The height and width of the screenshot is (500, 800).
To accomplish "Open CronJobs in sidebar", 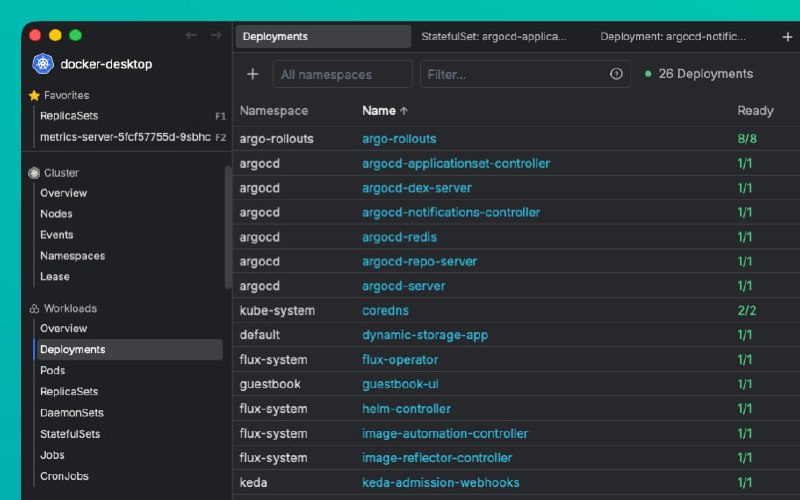I will [64, 476].
